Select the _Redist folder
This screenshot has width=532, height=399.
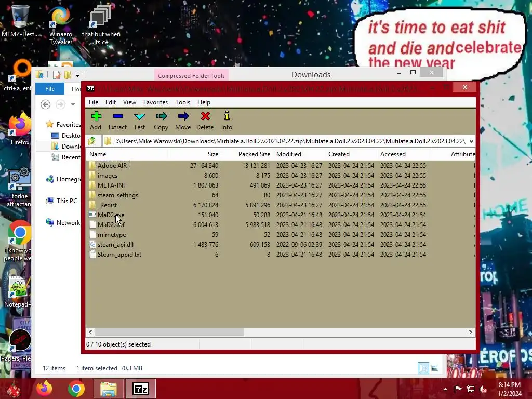pyautogui.click(x=107, y=205)
